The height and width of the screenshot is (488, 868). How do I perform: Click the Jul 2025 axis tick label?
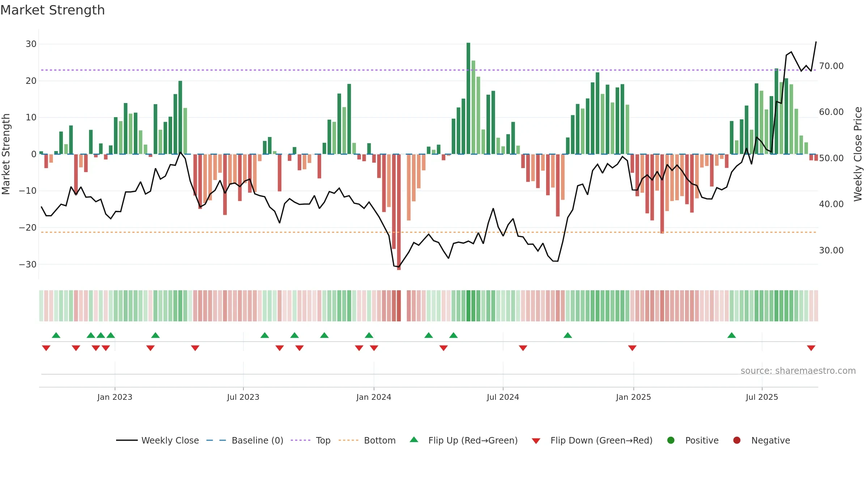(762, 397)
